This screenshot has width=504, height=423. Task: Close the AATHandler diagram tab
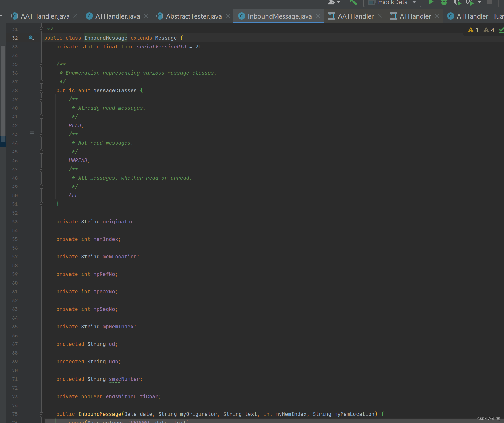tap(380, 16)
